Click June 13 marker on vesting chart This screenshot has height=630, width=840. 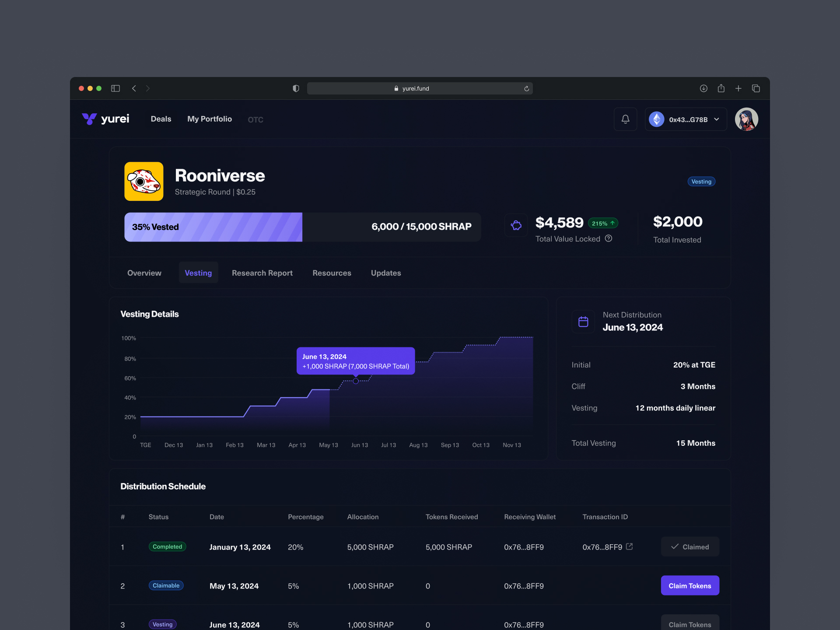356,381
